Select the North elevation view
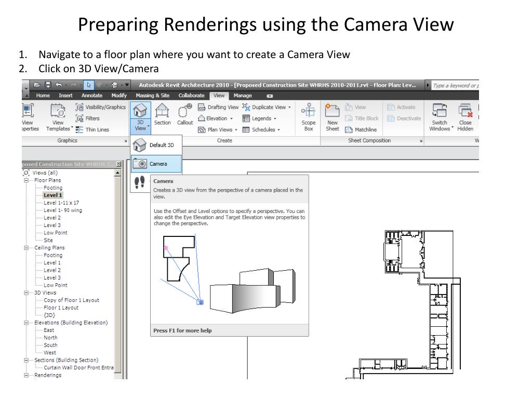Screen dimensions: 532x399 point(50,338)
